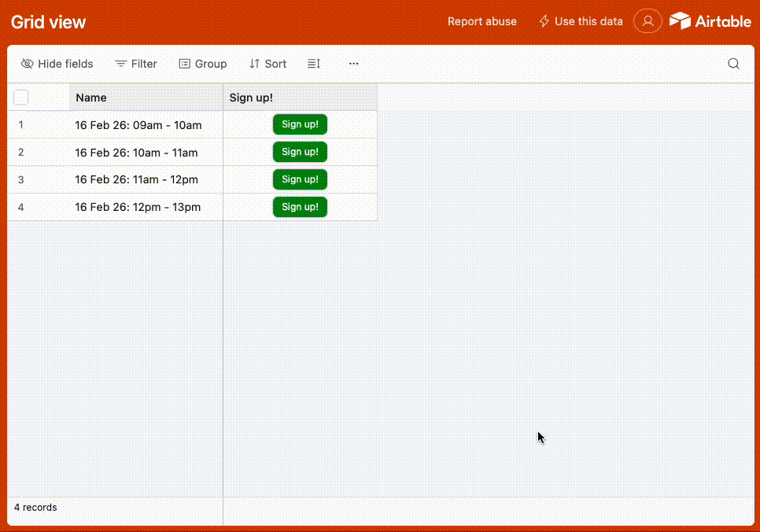Open the Group menu
Screen dimensions: 760x532
[203, 64]
